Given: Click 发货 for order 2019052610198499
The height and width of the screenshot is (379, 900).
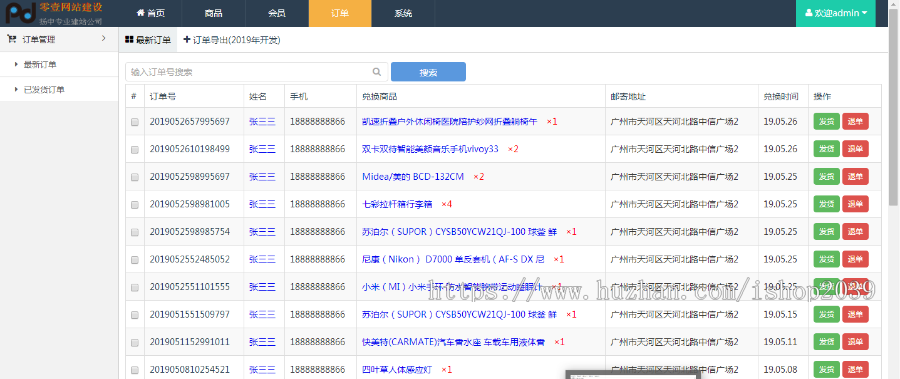Looking at the screenshot, I should pyautogui.click(x=827, y=149).
